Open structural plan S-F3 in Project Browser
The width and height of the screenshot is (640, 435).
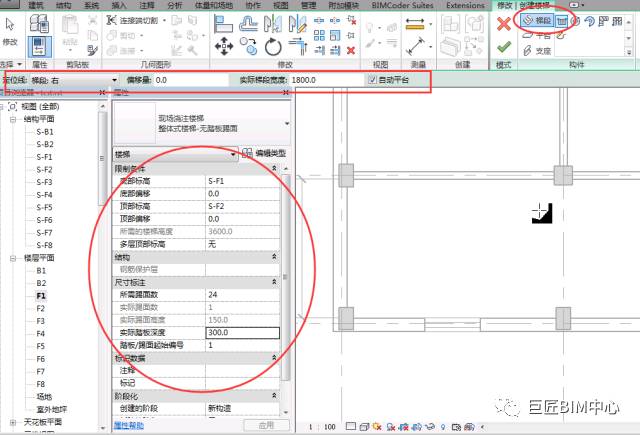tap(44, 182)
